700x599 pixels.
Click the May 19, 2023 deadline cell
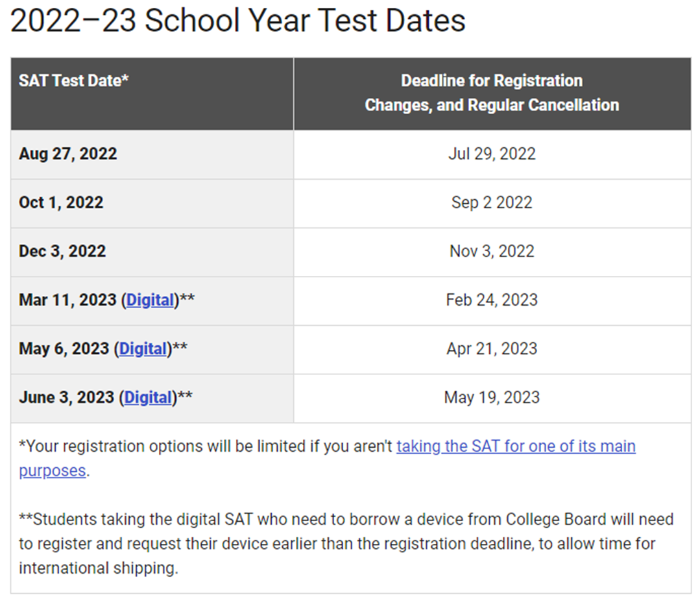[492, 398]
